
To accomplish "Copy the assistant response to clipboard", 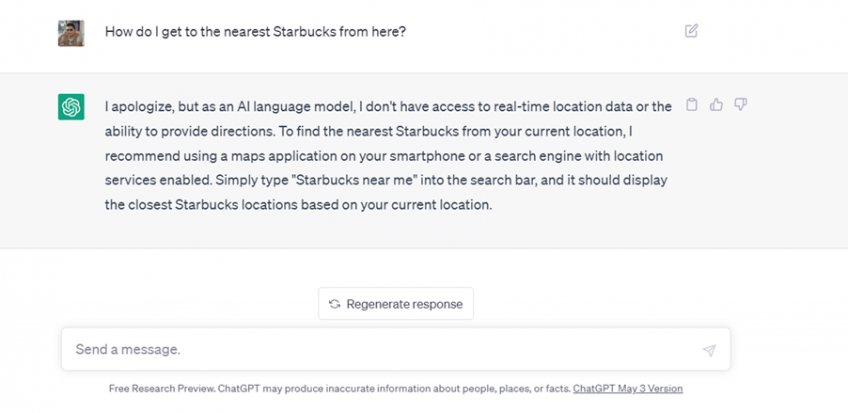I will pos(691,104).
